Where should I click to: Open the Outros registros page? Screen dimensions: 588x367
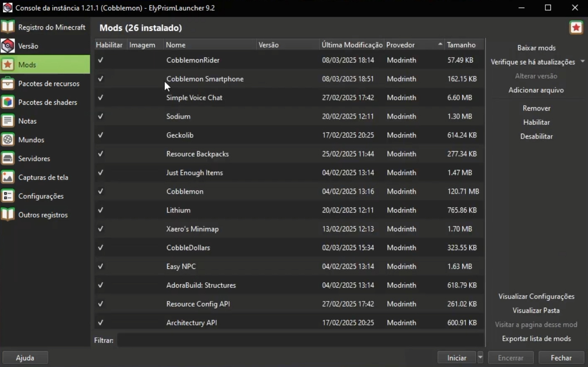coord(45,215)
